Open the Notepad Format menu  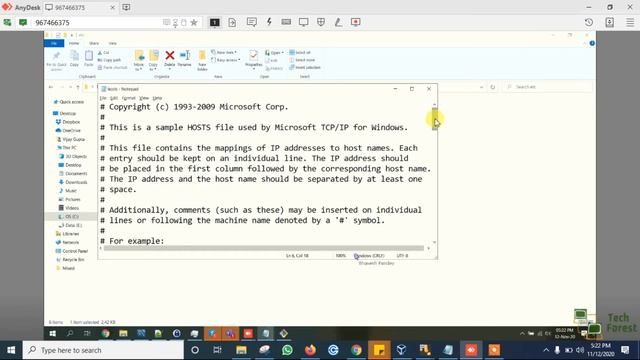[129, 98]
